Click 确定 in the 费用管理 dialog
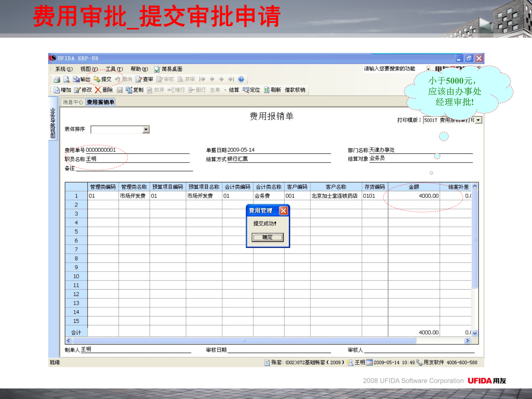 pos(267,237)
